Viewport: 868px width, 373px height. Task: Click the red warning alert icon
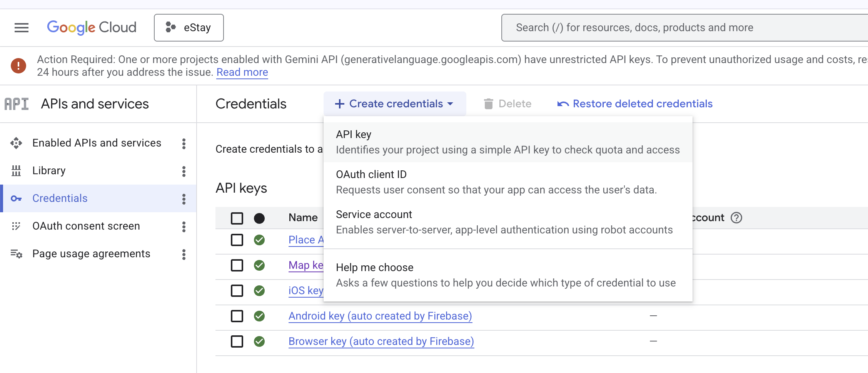point(18,66)
